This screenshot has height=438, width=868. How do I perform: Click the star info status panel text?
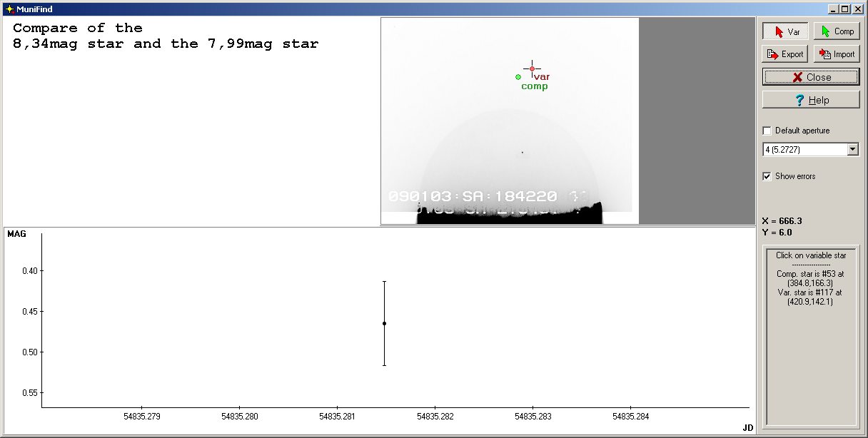point(811,278)
